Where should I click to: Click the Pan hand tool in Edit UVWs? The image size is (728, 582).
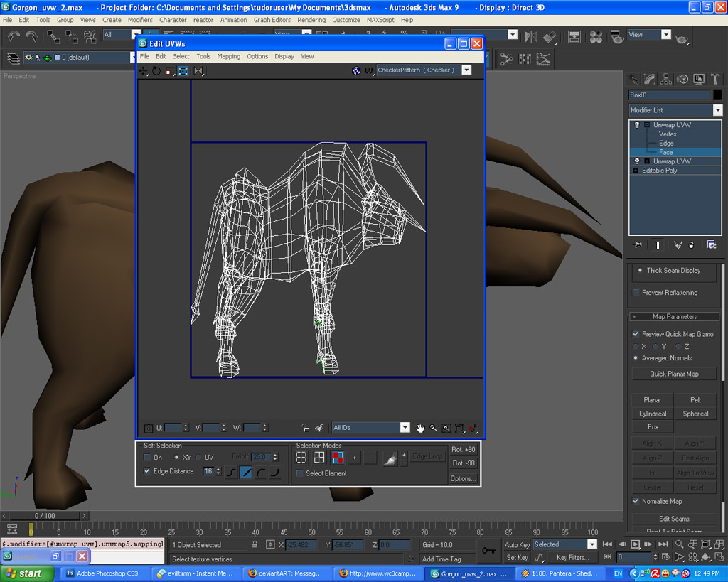[x=419, y=428]
